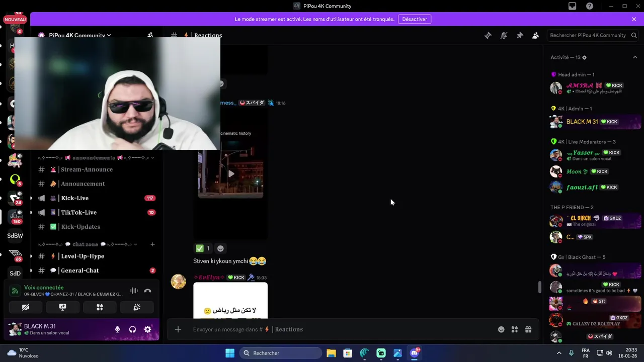
Task: Click the taskbar Rechercher search box
Action: coord(280,353)
